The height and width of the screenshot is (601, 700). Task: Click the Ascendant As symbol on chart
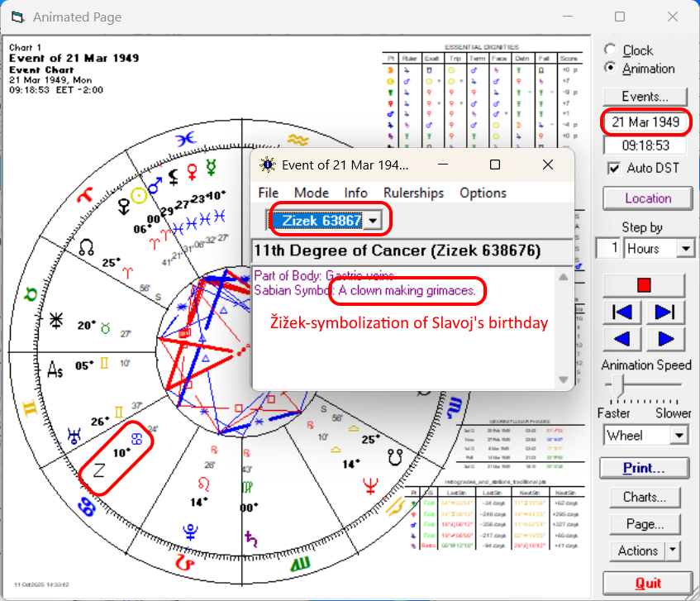(x=55, y=370)
